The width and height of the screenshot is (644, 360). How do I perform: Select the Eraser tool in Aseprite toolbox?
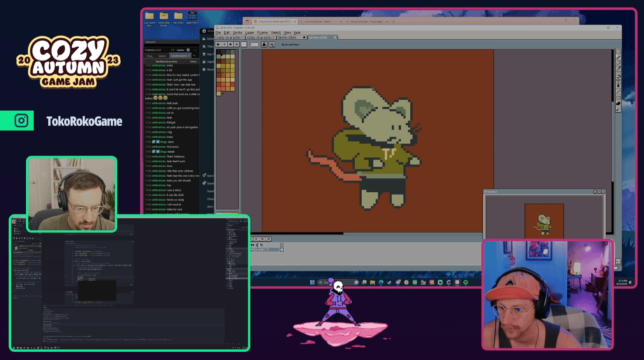click(618, 63)
